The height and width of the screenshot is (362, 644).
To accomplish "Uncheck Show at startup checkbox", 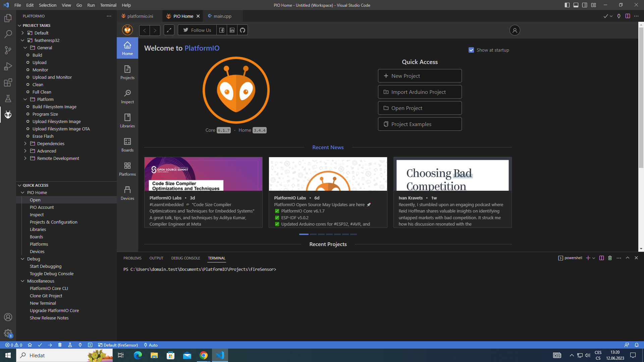I will 471,50.
